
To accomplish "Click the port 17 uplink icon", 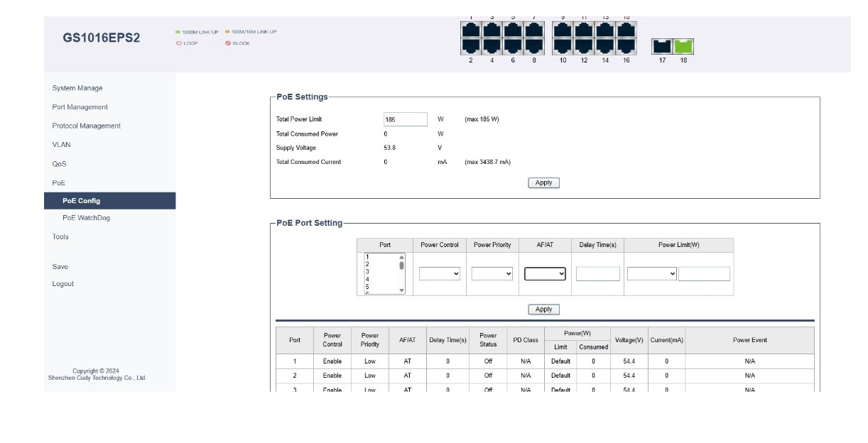I will click(662, 47).
